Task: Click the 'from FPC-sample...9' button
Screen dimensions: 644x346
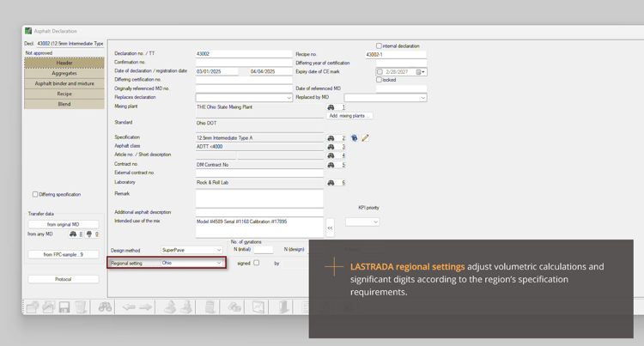Action: tap(64, 254)
